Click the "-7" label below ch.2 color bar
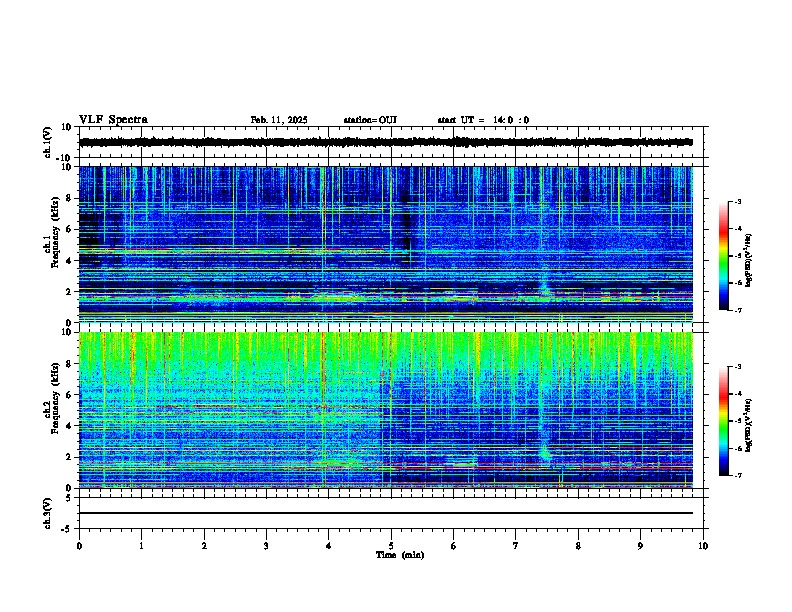This screenshot has height=612, width=792. pos(737,475)
